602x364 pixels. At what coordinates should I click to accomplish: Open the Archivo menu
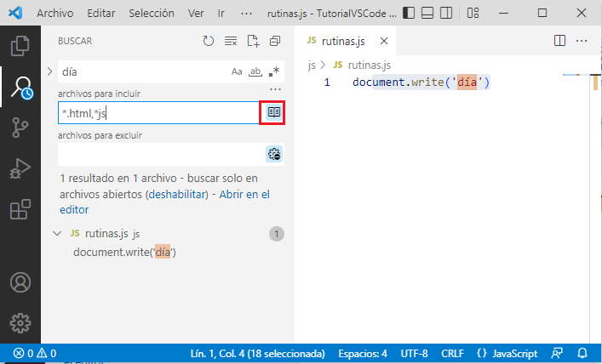[x=54, y=13]
